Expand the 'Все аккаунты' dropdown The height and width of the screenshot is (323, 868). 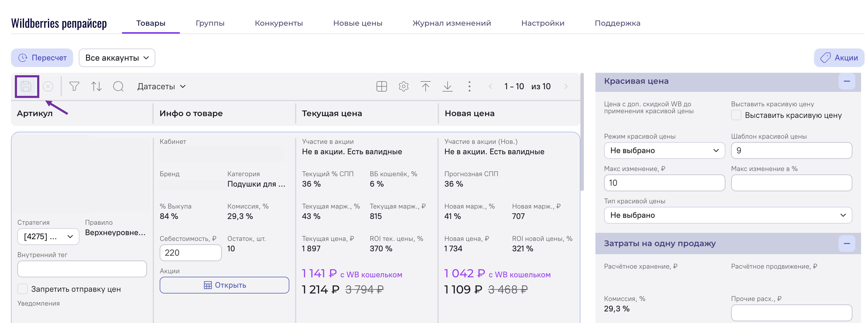tap(117, 58)
